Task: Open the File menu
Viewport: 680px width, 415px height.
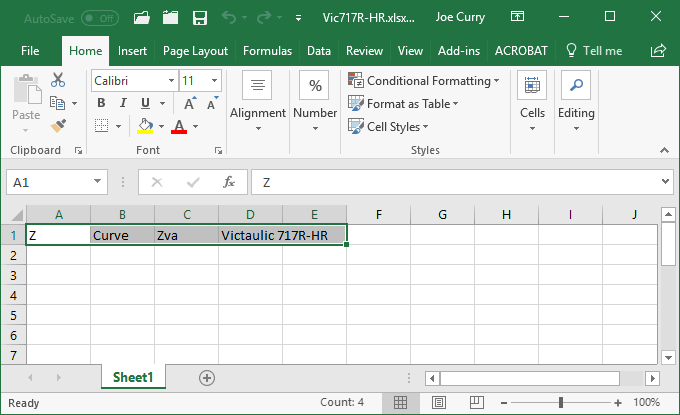Action: click(x=30, y=51)
